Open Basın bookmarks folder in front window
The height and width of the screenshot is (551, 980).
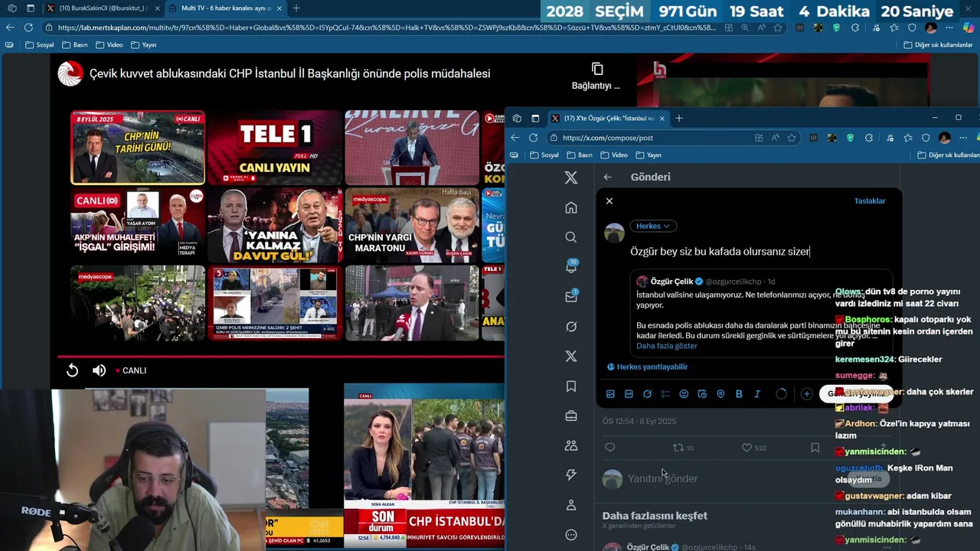[x=580, y=155]
